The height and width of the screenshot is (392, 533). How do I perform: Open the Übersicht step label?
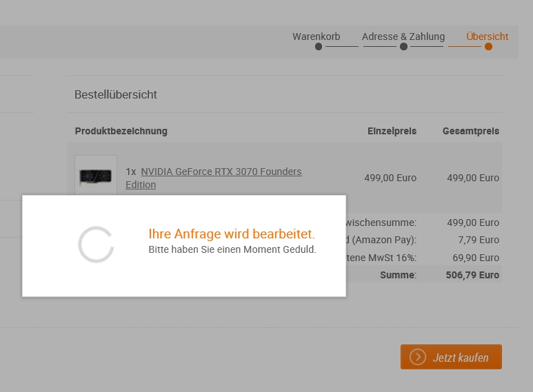tap(487, 37)
